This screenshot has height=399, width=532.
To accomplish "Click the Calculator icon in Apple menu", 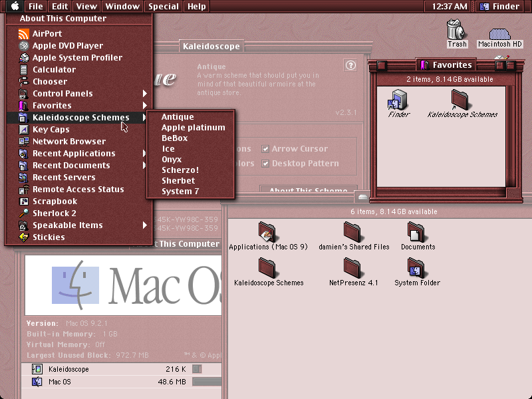I will (x=23, y=70).
